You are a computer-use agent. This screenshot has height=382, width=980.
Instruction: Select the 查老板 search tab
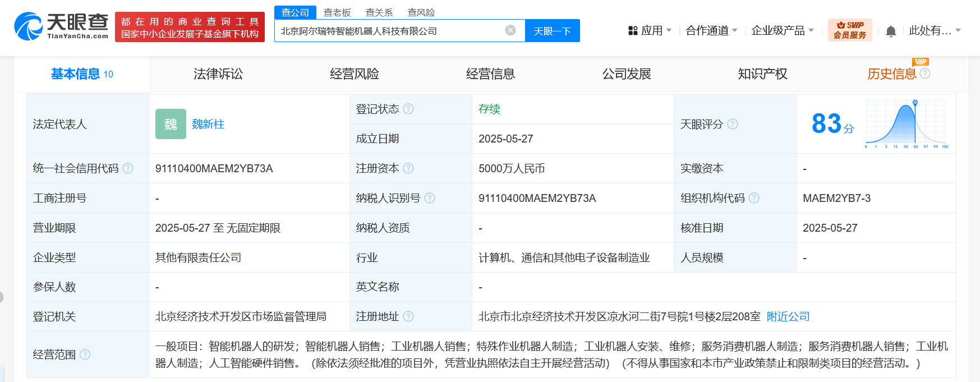click(x=337, y=12)
